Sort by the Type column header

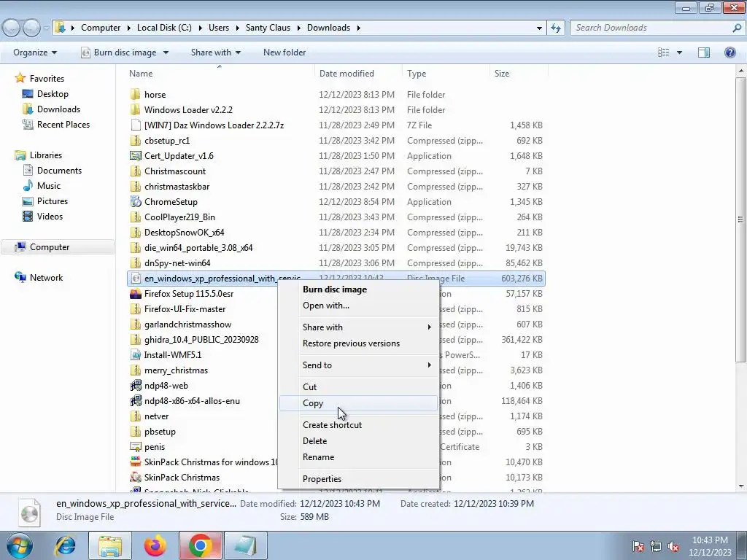[446, 74]
